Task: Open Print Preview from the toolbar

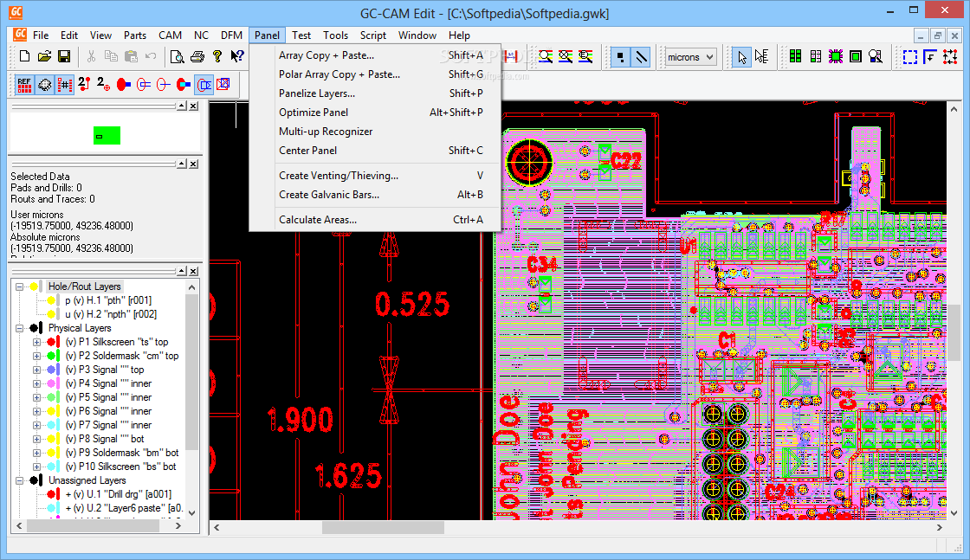Action: point(178,56)
